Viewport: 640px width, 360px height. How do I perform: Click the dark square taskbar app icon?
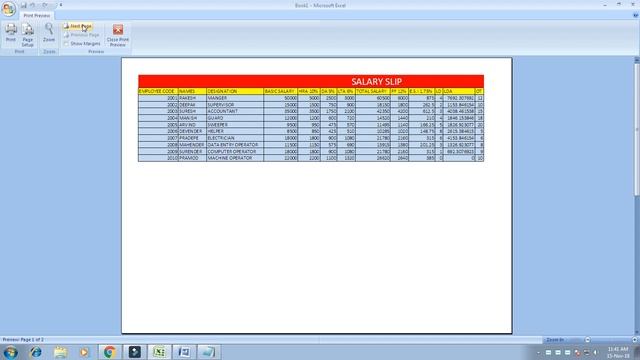tap(135, 352)
